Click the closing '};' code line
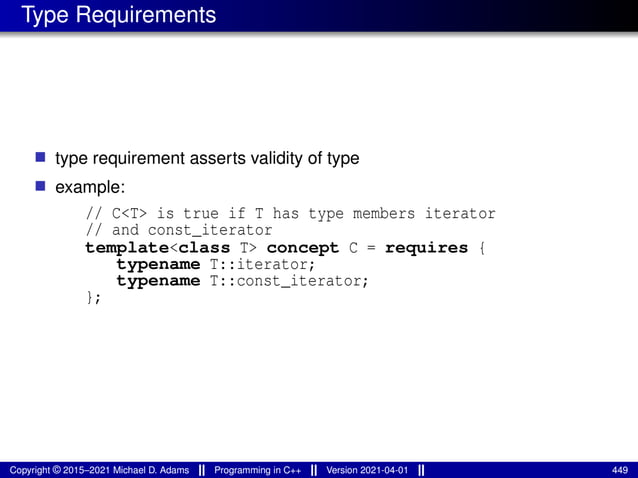638x478 pixels. (93, 297)
